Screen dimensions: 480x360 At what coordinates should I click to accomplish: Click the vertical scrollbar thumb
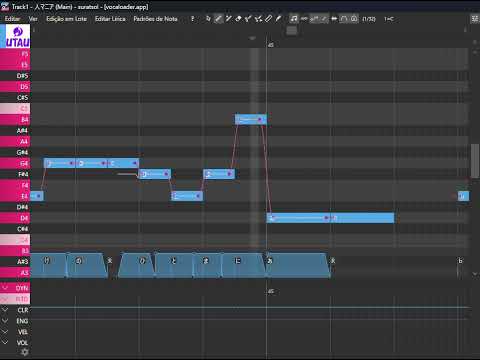(475, 161)
